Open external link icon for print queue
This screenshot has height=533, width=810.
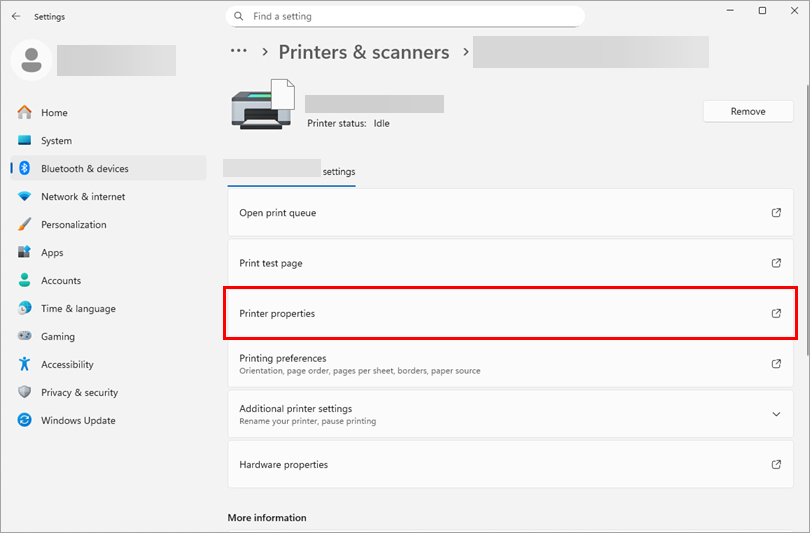pos(776,213)
